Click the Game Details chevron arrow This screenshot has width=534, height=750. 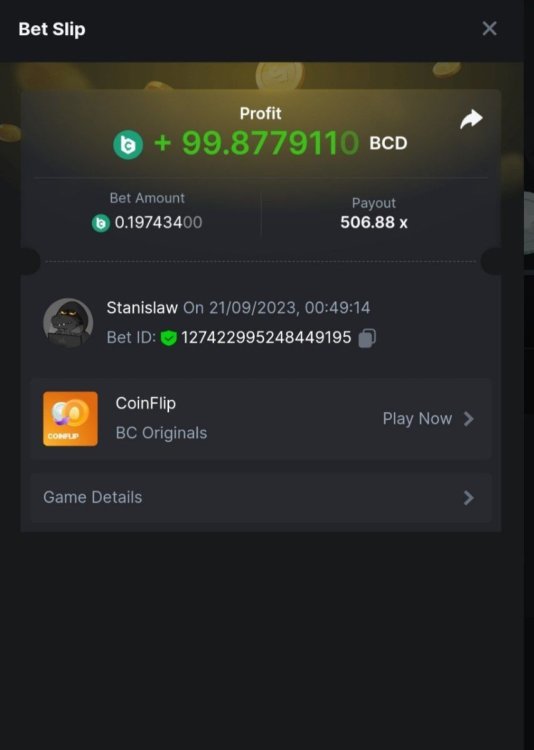[x=469, y=498]
